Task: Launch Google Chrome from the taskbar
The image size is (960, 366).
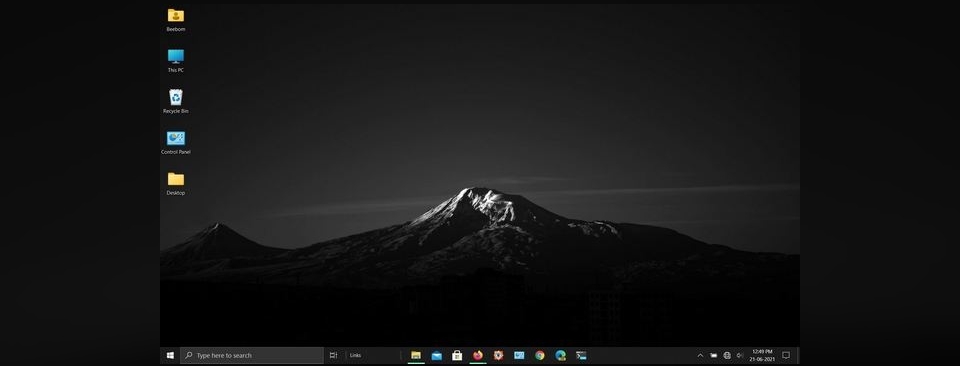Action: (539, 356)
